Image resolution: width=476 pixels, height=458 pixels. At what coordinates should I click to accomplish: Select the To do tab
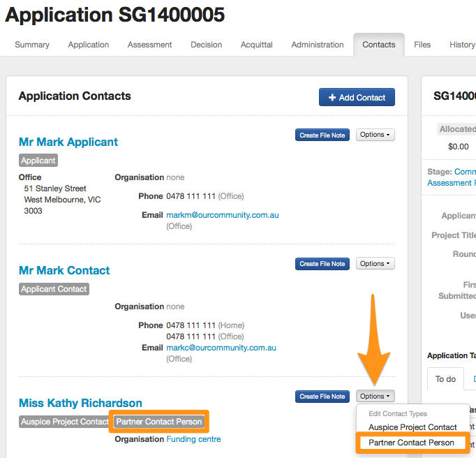[x=445, y=379]
